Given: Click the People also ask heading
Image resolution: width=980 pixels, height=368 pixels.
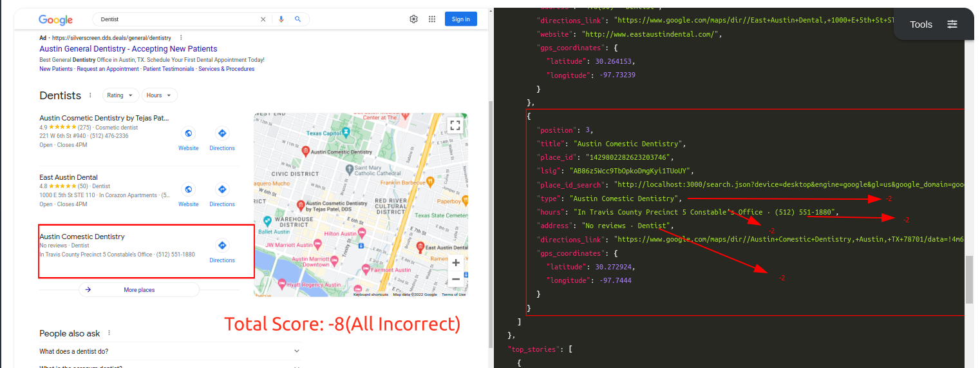Looking at the screenshot, I should point(70,333).
